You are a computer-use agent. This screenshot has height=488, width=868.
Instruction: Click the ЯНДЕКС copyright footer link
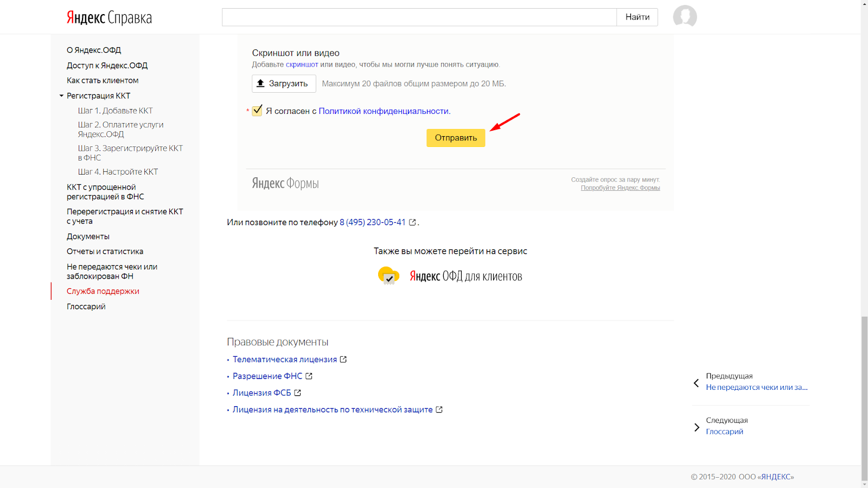[776, 477]
